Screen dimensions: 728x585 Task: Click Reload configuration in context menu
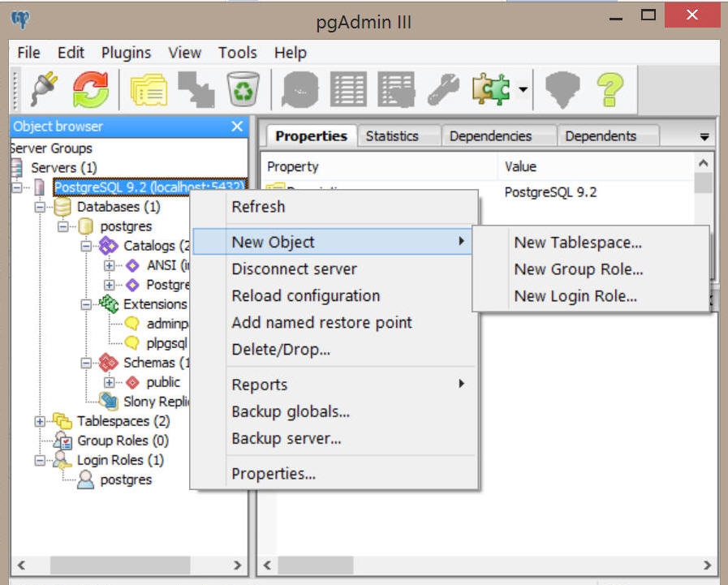[334, 296]
